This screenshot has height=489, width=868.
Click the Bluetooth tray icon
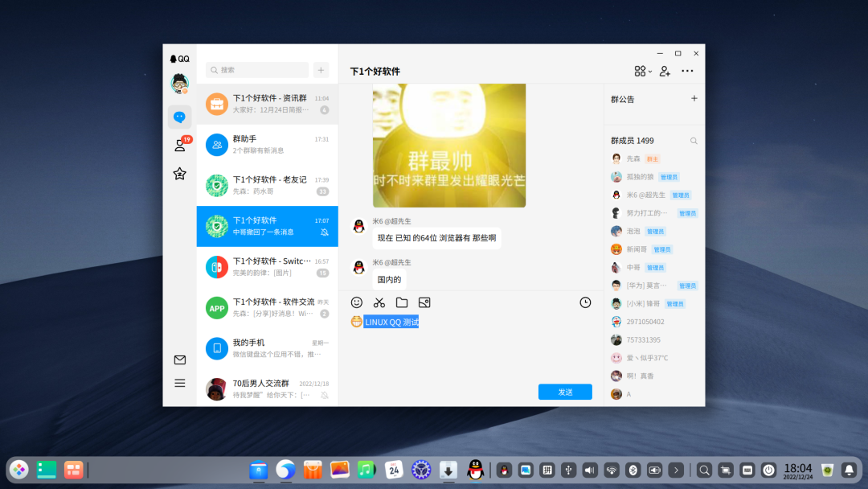click(x=633, y=471)
